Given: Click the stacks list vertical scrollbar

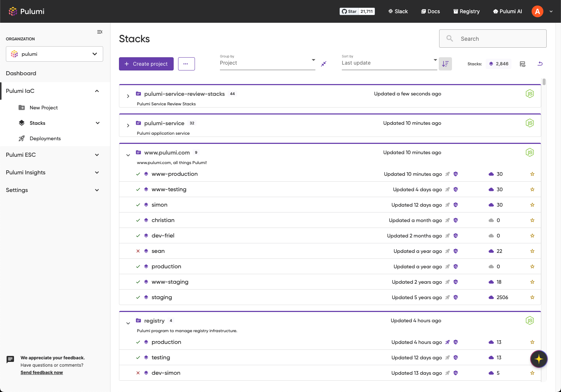Looking at the screenshot, I should pyautogui.click(x=544, y=82).
